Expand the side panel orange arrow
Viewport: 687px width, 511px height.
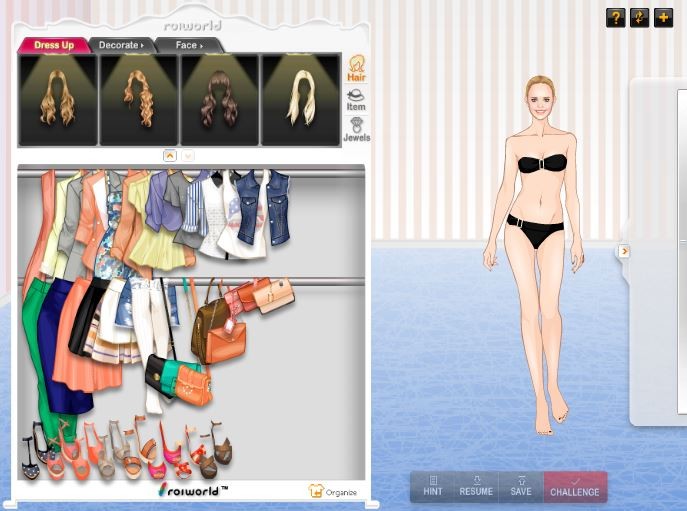pyautogui.click(x=624, y=251)
